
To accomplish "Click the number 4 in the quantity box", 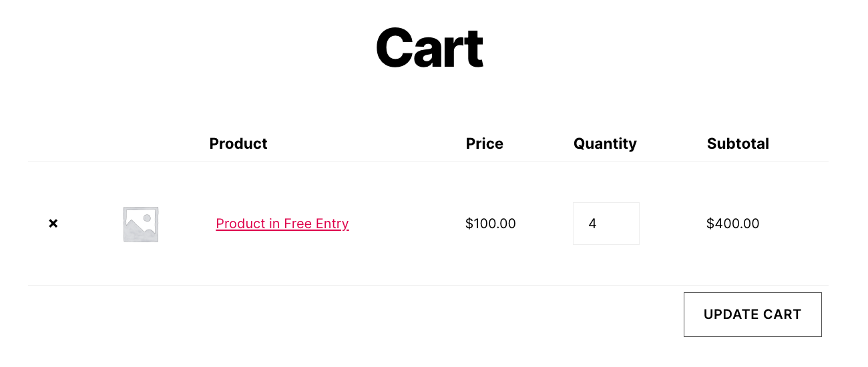I will [x=593, y=224].
